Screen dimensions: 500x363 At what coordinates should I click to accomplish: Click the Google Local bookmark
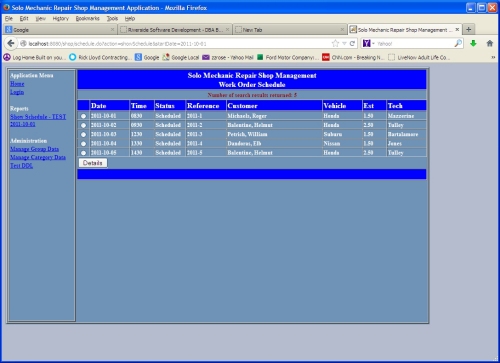tap(181, 57)
